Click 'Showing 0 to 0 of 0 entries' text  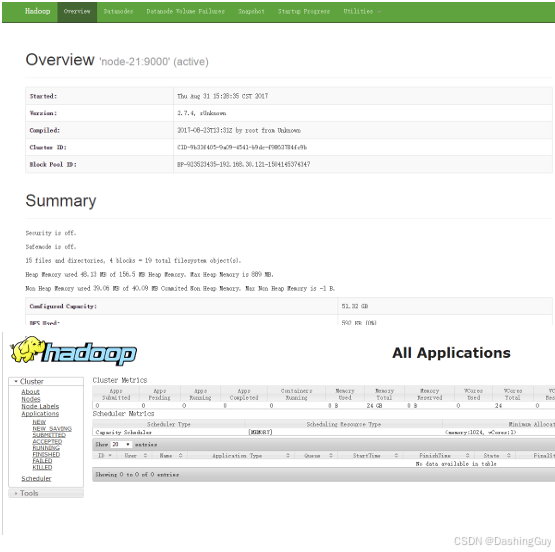pos(137,475)
